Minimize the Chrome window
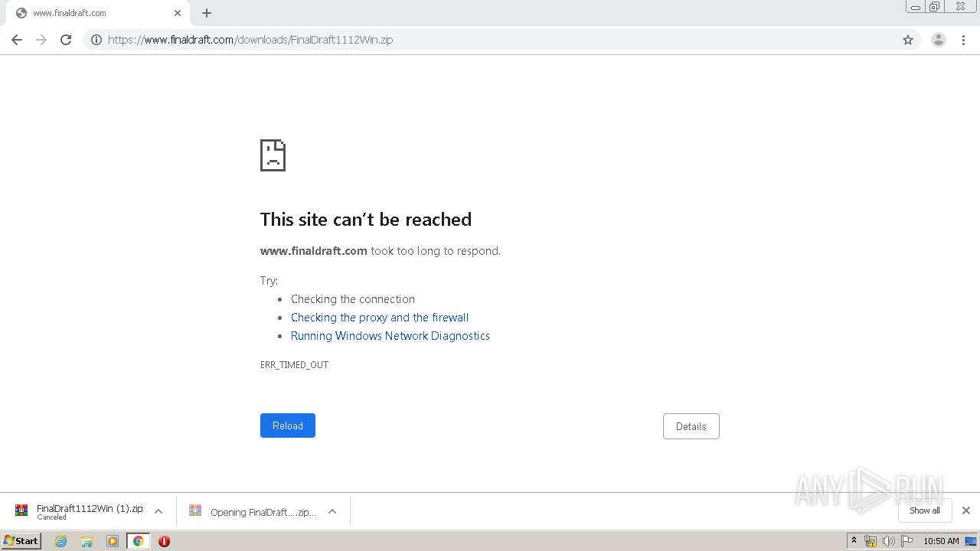Screen dimensions: 980x551 click(x=916, y=7)
